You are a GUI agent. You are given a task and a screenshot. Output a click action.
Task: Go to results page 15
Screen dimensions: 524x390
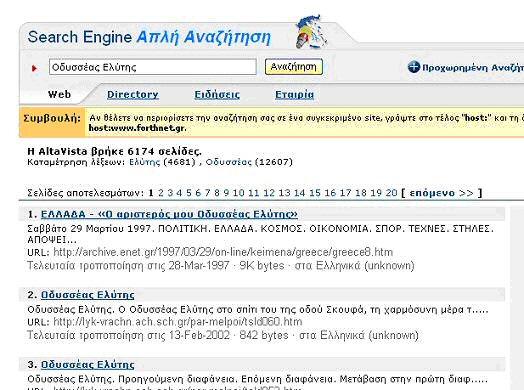pos(315,193)
